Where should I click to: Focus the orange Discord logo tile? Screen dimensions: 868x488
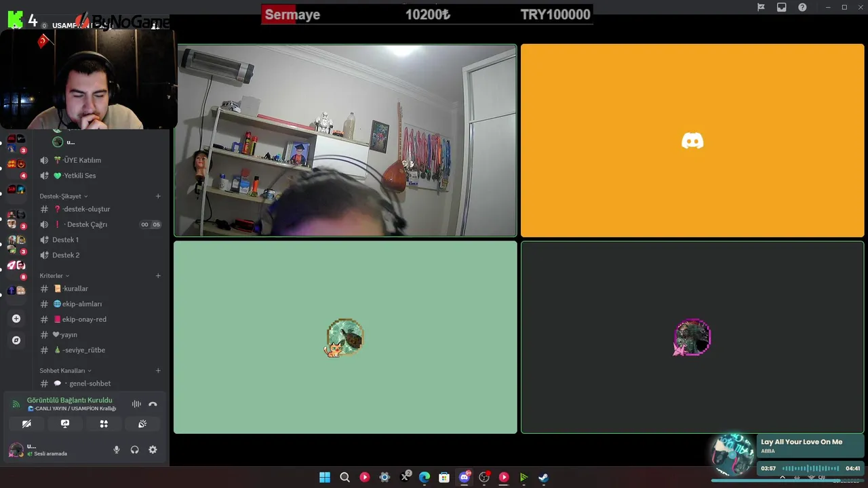pyautogui.click(x=692, y=141)
